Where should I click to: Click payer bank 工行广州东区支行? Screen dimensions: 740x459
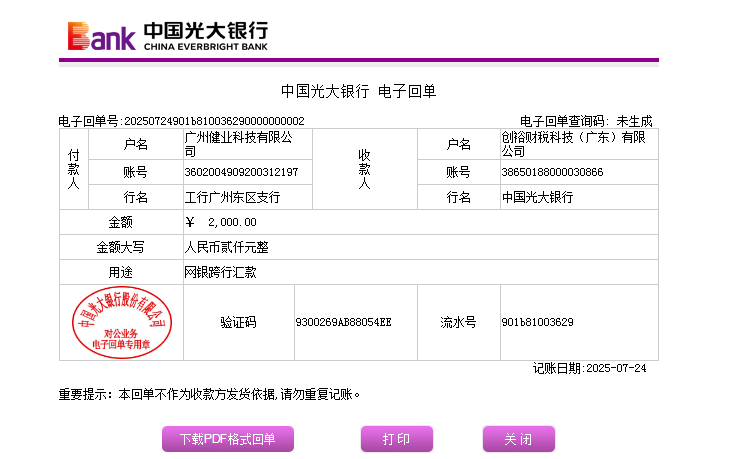[232, 197]
